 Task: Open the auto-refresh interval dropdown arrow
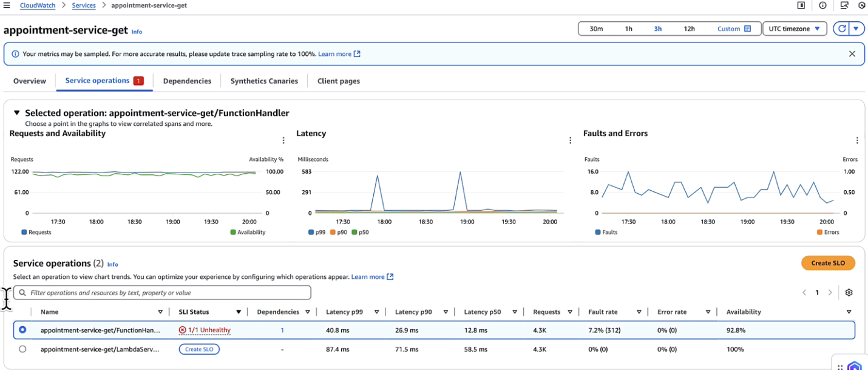pyautogui.click(x=857, y=28)
